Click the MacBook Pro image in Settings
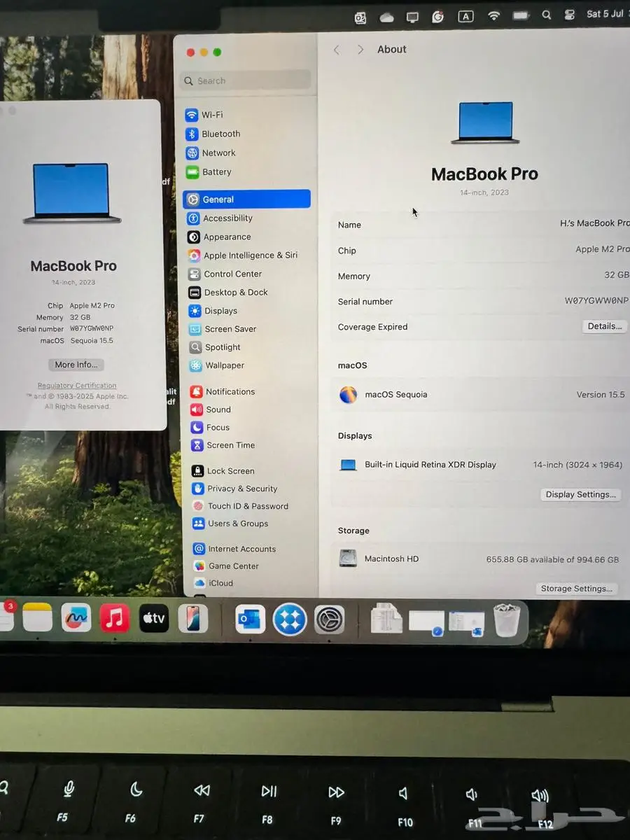 point(485,123)
